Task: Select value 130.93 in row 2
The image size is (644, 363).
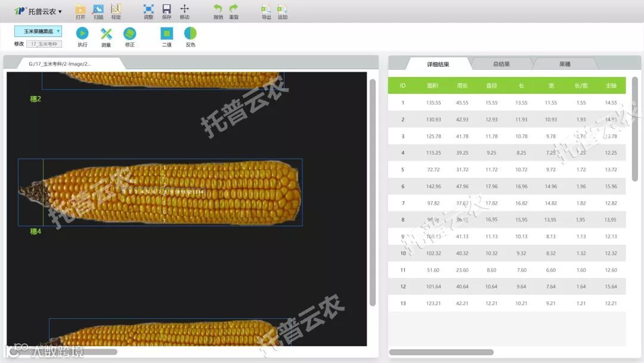Action: (434, 119)
